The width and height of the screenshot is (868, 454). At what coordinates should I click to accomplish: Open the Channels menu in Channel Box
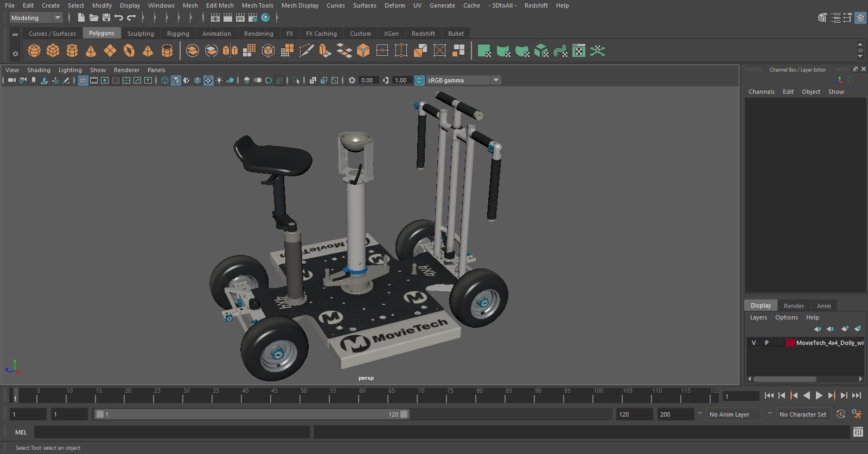tap(761, 92)
